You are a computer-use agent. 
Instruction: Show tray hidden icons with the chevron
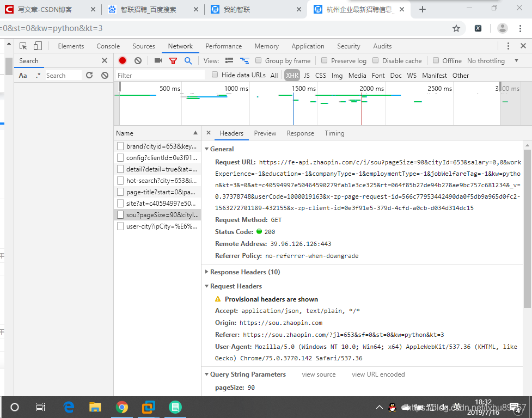[x=380, y=407]
